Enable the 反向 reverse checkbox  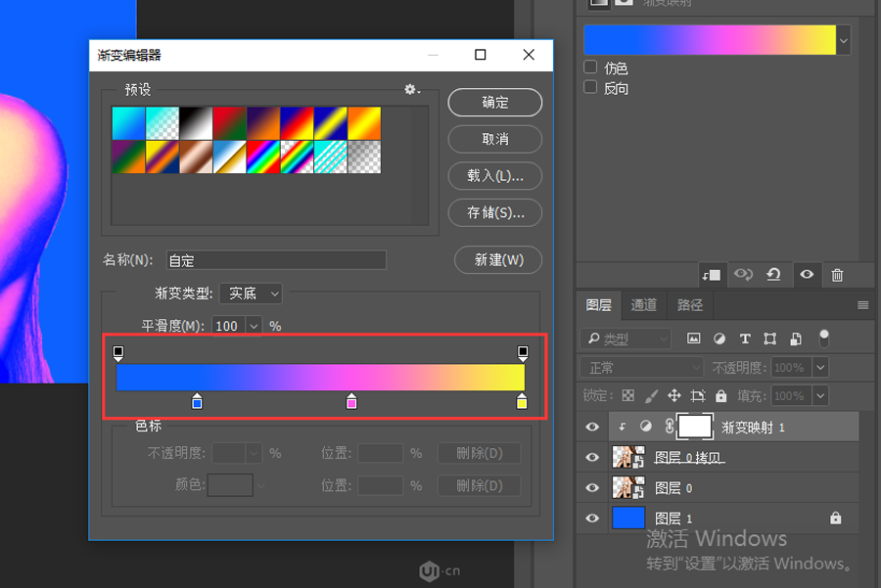coord(590,87)
